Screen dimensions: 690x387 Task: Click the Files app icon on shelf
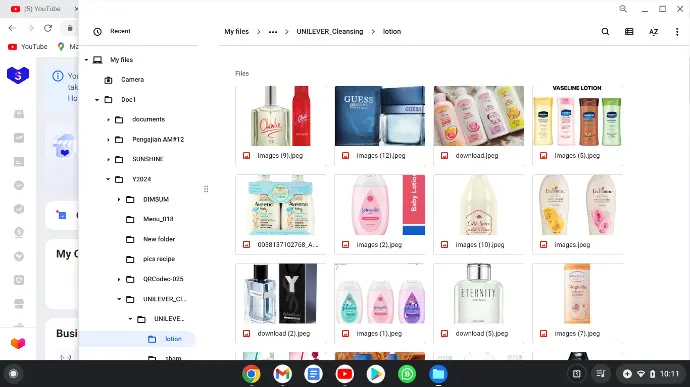click(438, 374)
